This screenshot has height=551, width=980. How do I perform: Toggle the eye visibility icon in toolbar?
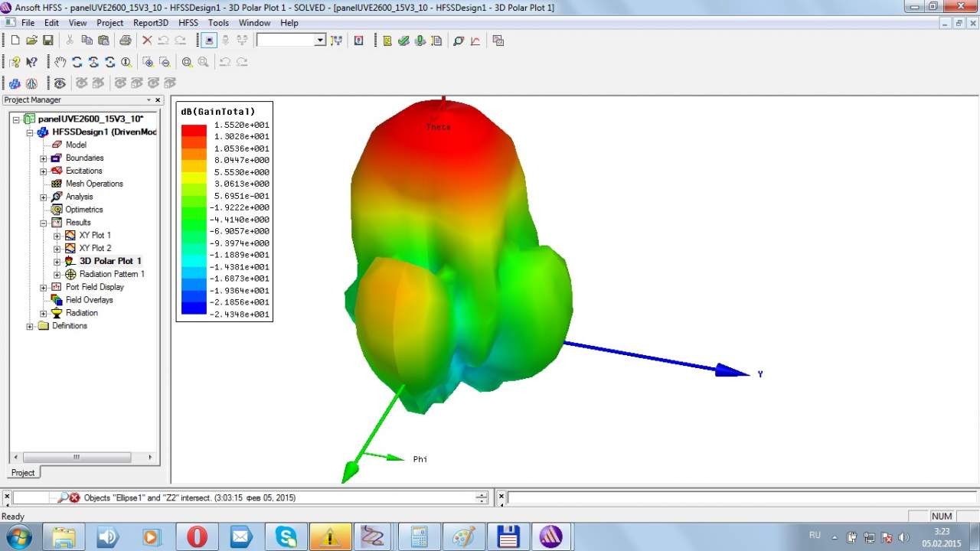click(60, 83)
